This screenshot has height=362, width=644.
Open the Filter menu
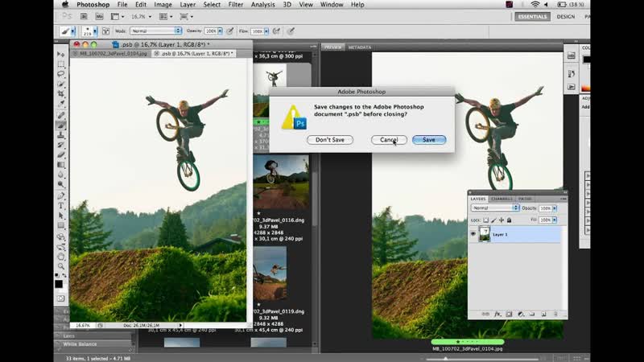click(x=236, y=5)
